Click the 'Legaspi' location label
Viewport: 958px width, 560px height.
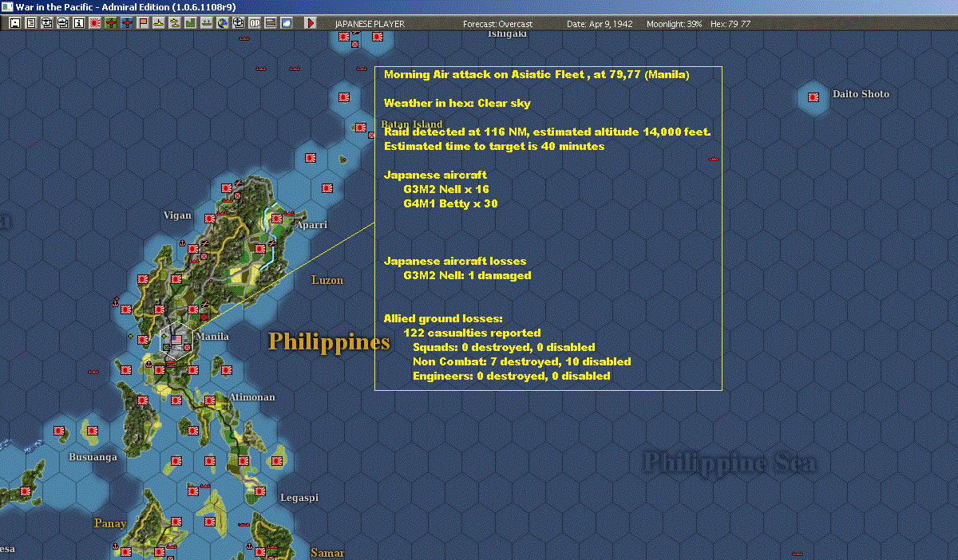click(299, 498)
